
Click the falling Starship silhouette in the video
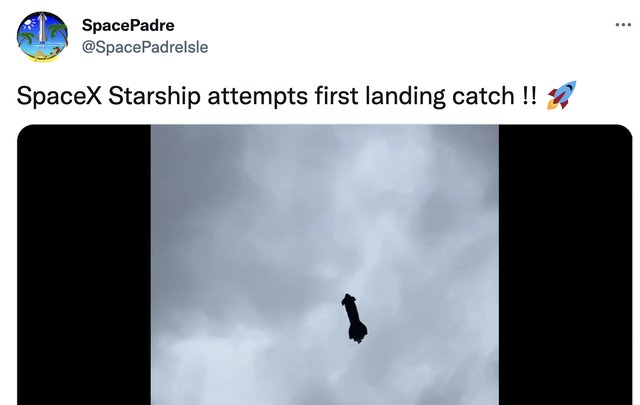tap(355, 317)
